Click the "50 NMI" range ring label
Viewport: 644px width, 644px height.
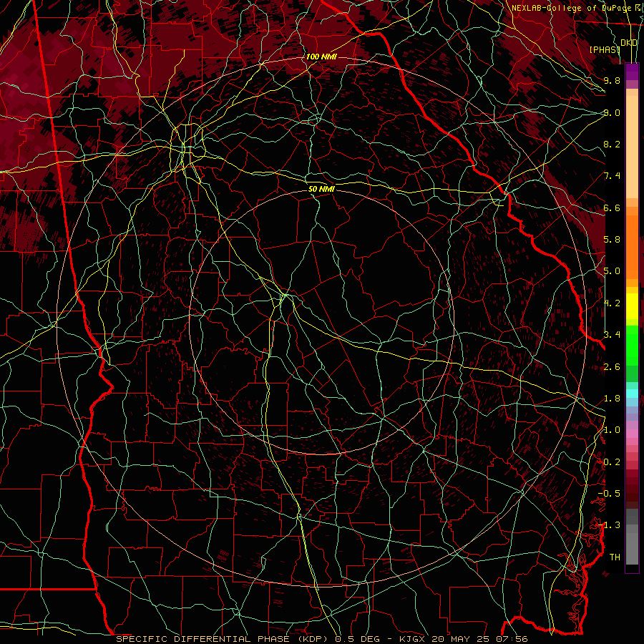pyautogui.click(x=321, y=189)
